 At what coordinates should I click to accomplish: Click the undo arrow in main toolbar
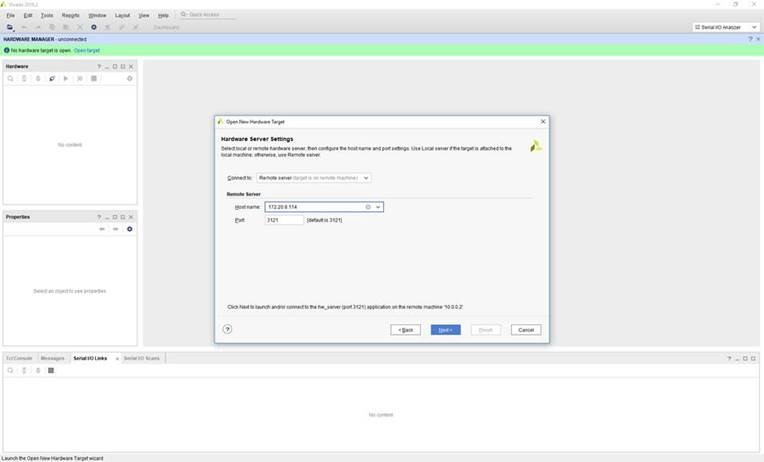coord(24,27)
